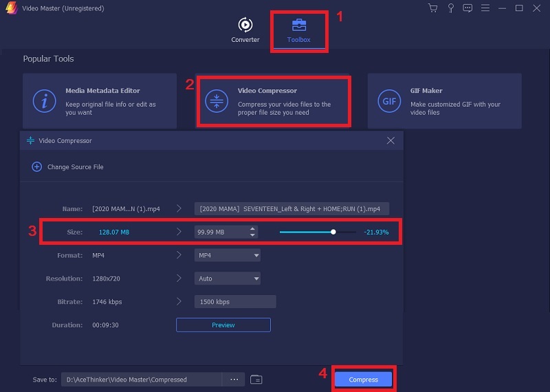Click the 1500 kbps bitrate field
Image resolution: width=550 pixels, height=392 pixels.
pyautogui.click(x=235, y=301)
